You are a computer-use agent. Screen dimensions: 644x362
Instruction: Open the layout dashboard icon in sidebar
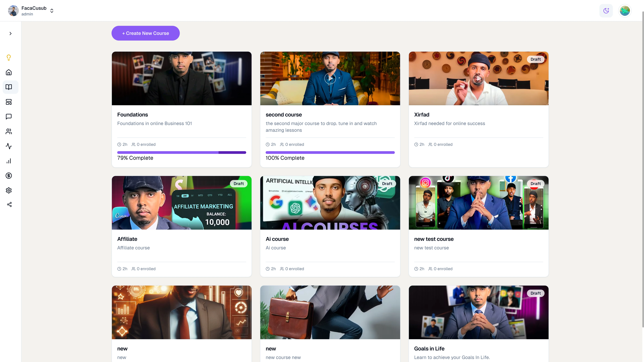(9, 102)
